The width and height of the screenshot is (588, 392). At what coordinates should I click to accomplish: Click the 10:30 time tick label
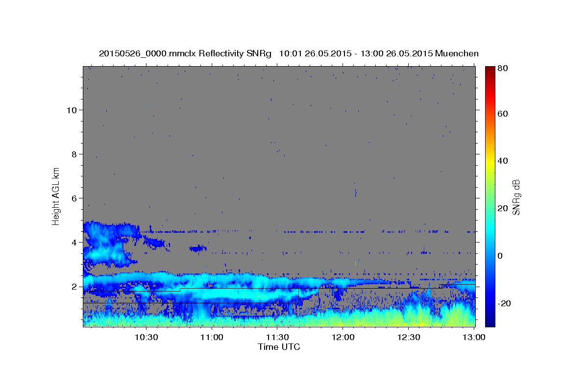pyautogui.click(x=146, y=337)
